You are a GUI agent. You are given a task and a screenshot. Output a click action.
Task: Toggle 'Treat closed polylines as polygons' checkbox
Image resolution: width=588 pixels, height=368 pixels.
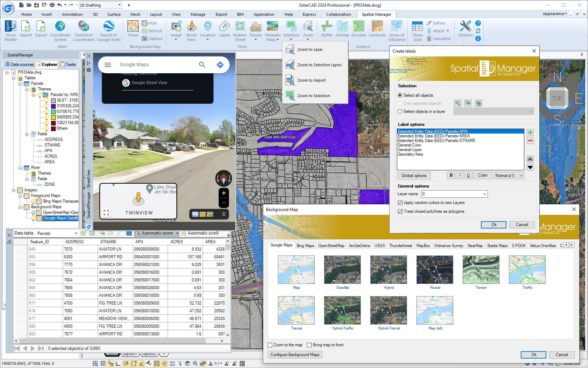400,211
